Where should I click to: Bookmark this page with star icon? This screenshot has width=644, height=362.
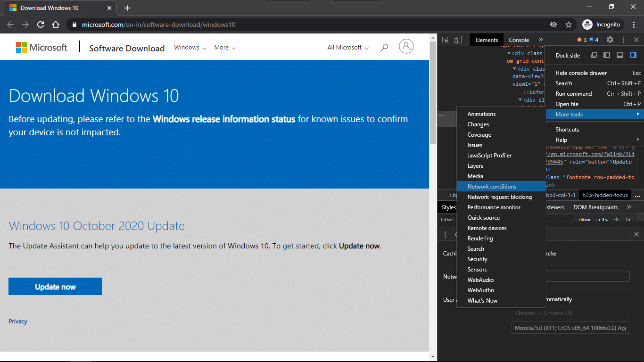tap(569, 25)
